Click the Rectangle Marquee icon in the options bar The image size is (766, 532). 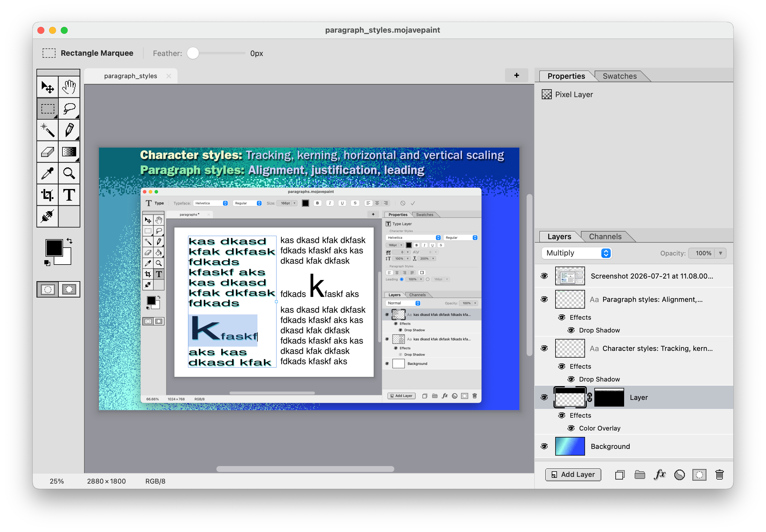49,53
